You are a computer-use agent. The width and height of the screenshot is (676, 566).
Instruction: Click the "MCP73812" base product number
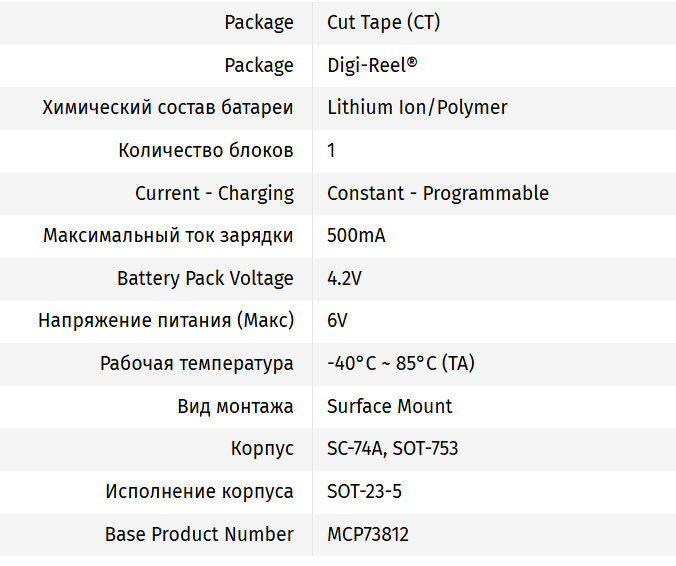click(x=367, y=534)
